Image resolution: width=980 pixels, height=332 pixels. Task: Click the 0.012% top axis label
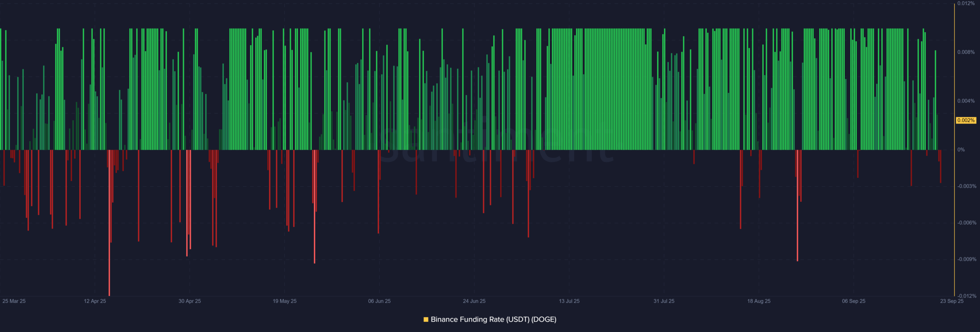966,3
